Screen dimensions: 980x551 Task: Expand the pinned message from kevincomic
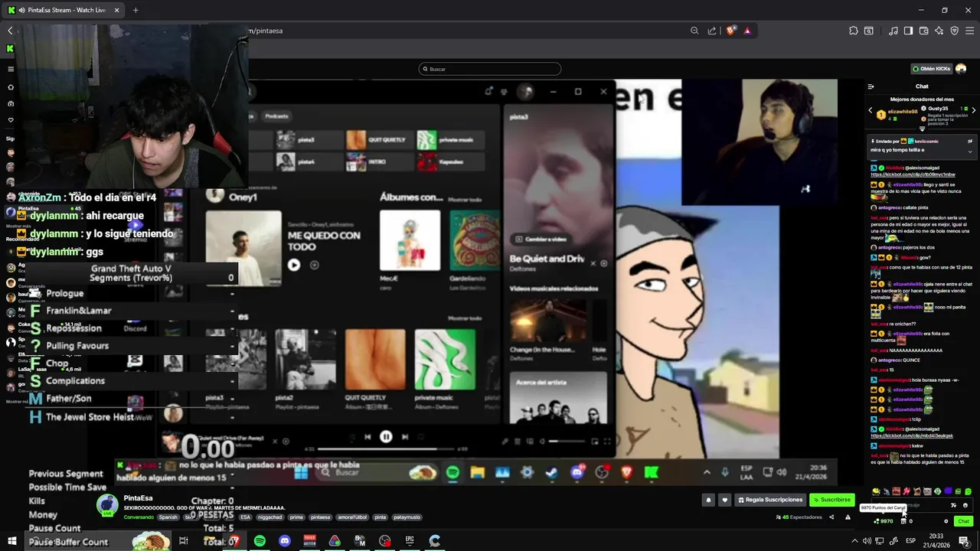[970, 151]
